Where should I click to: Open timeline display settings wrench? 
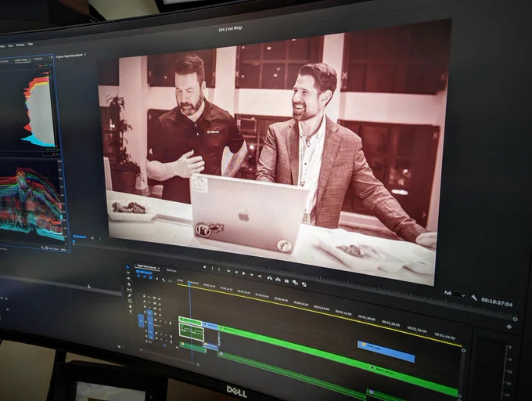tap(164, 280)
